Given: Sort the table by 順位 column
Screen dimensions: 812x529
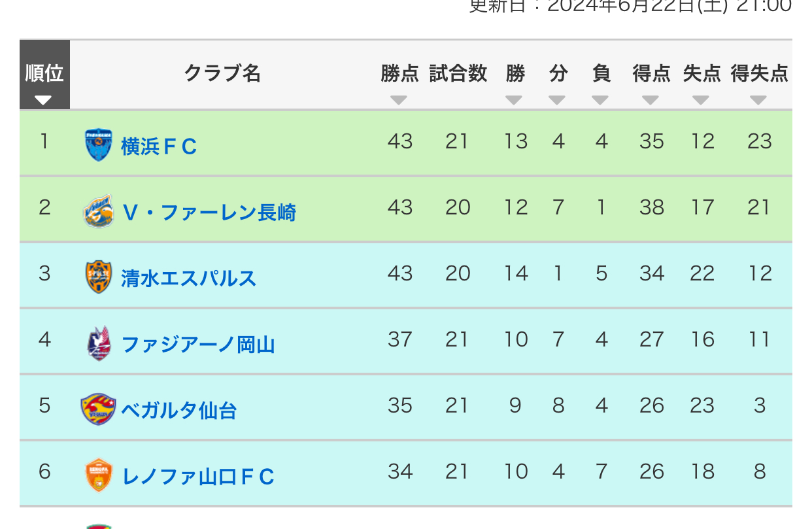Looking at the screenshot, I should tap(44, 75).
